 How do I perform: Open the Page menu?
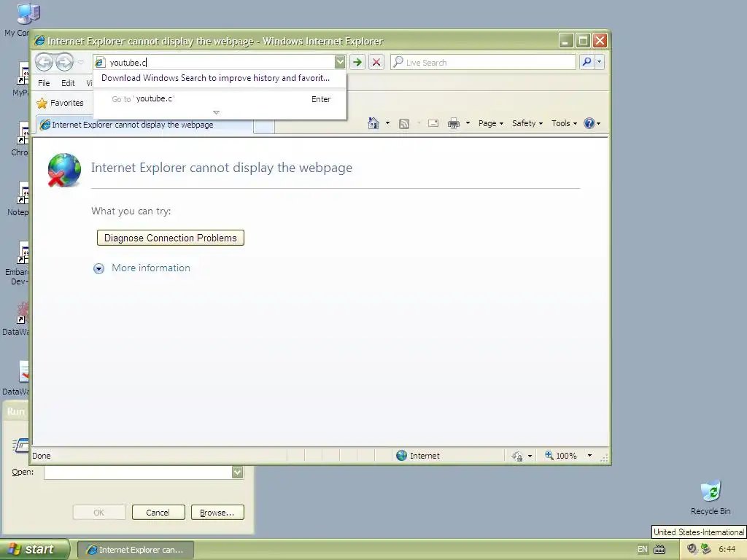[491, 123]
